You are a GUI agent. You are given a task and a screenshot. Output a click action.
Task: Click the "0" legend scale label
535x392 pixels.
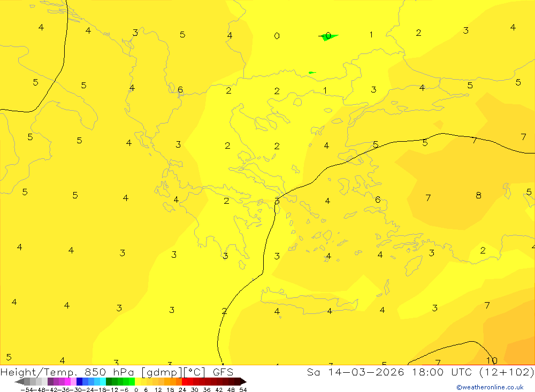[x=136, y=390]
